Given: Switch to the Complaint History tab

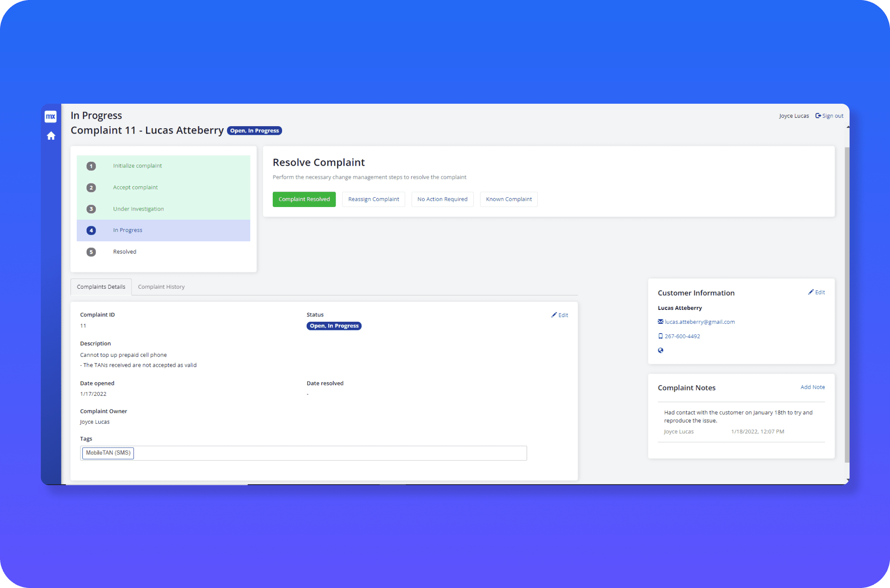Looking at the screenshot, I should (161, 287).
